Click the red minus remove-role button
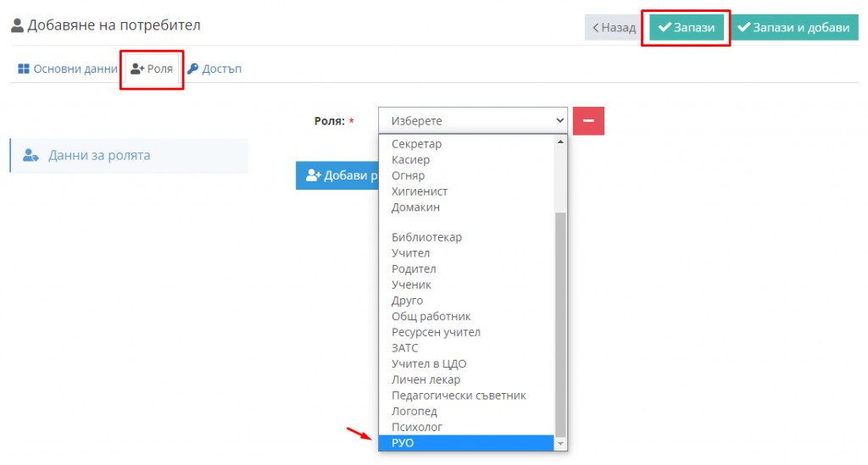Image resolution: width=868 pixels, height=465 pixels. point(588,120)
